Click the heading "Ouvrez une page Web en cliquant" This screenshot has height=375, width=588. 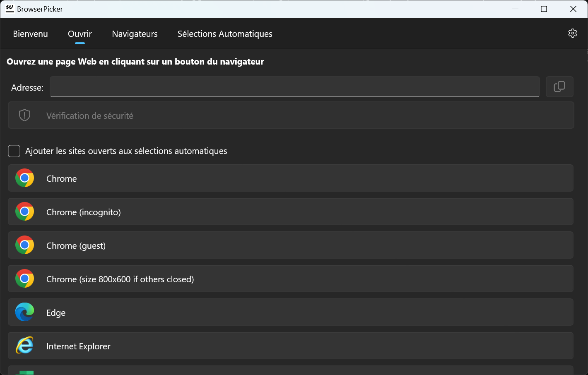(135, 62)
